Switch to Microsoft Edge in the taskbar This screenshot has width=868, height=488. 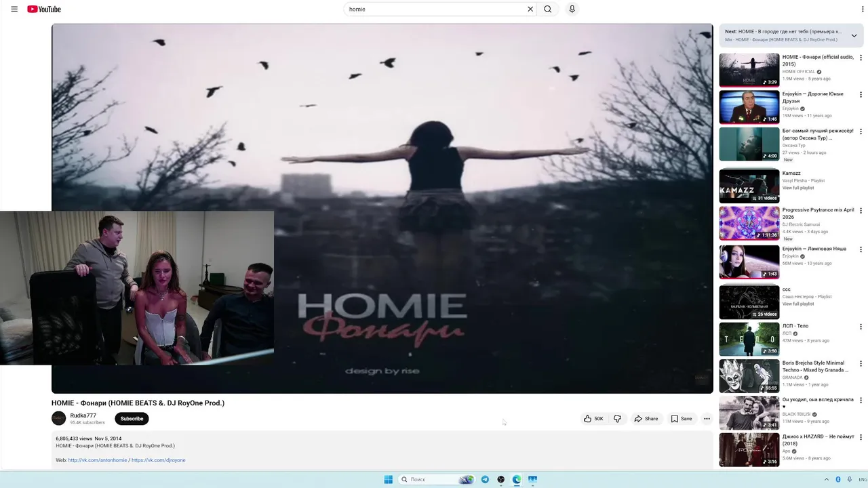click(x=517, y=479)
